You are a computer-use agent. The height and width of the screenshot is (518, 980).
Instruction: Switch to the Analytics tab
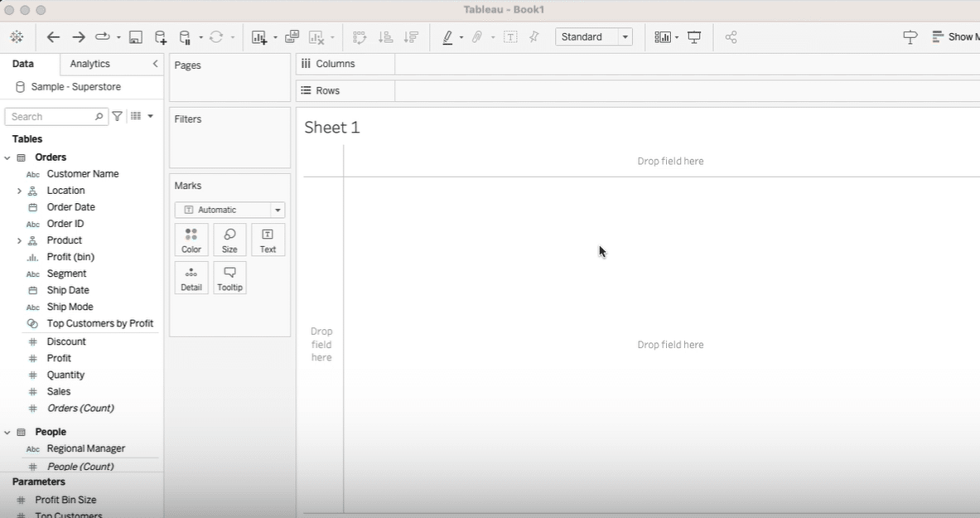[90, 64]
